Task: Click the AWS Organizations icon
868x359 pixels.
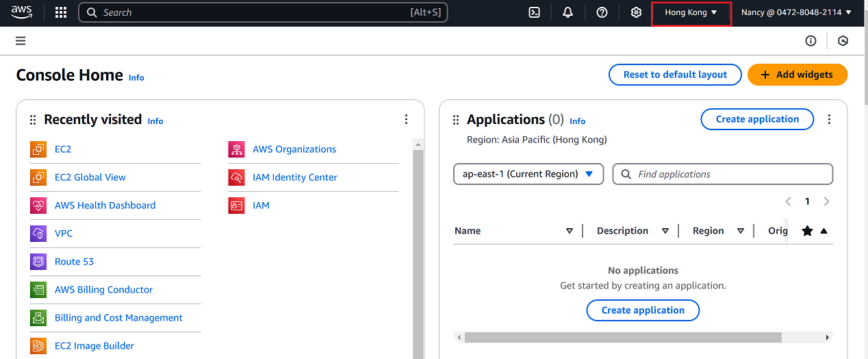Action: point(236,149)
